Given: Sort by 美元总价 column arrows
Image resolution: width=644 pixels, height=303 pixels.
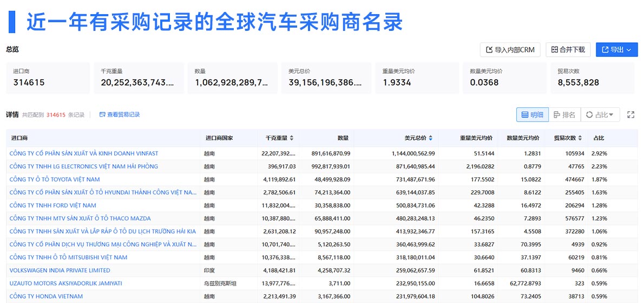Looking at the screenshot, I should pos(430,138).
